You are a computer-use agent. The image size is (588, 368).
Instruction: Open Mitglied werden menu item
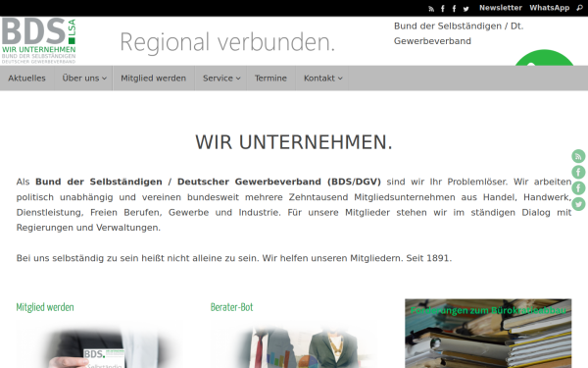click(x=154, y=79)
